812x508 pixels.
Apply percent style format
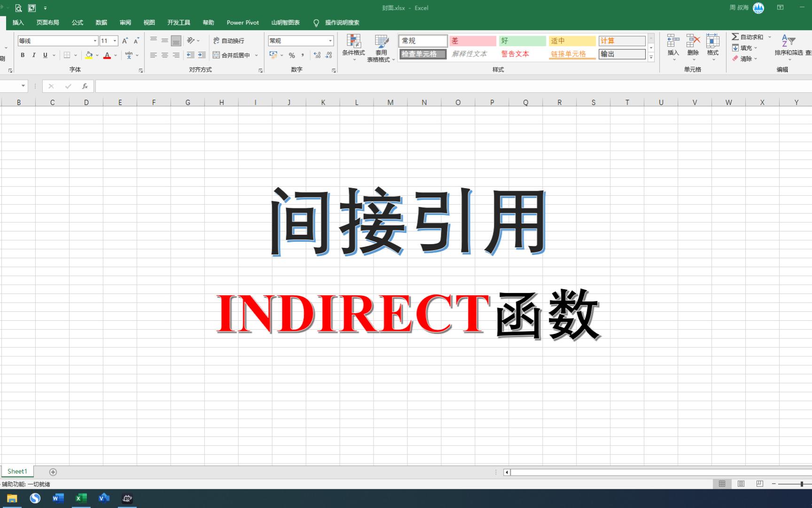tap(292, 55)
